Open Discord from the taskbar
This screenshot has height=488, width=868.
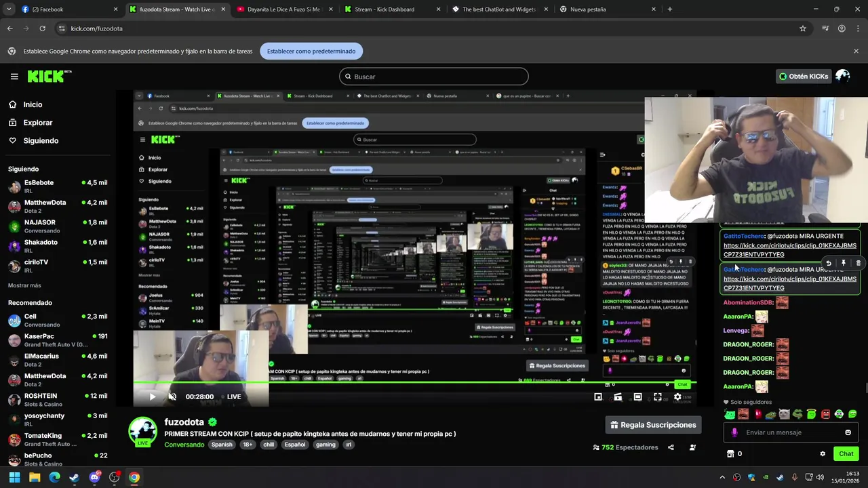click(94, 477)
